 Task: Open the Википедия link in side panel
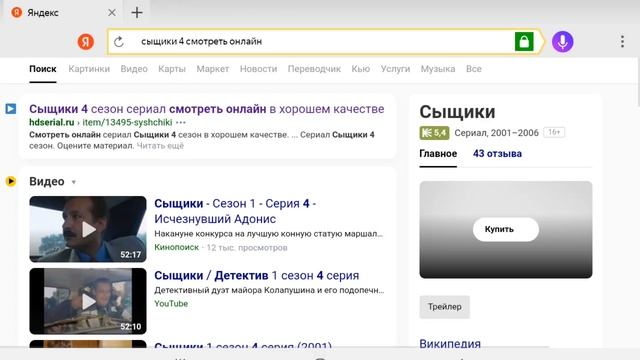(x=450, y=343)
